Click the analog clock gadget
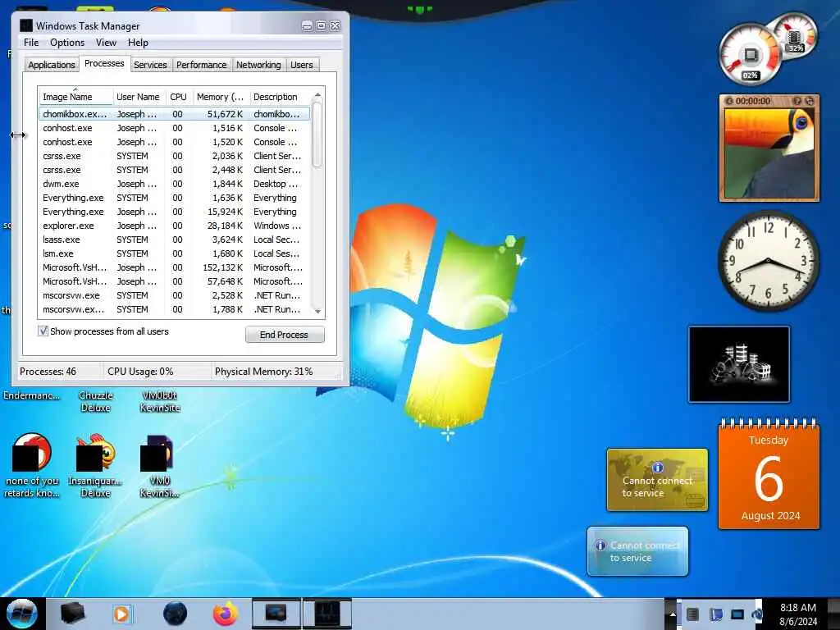 pos(768,261)
